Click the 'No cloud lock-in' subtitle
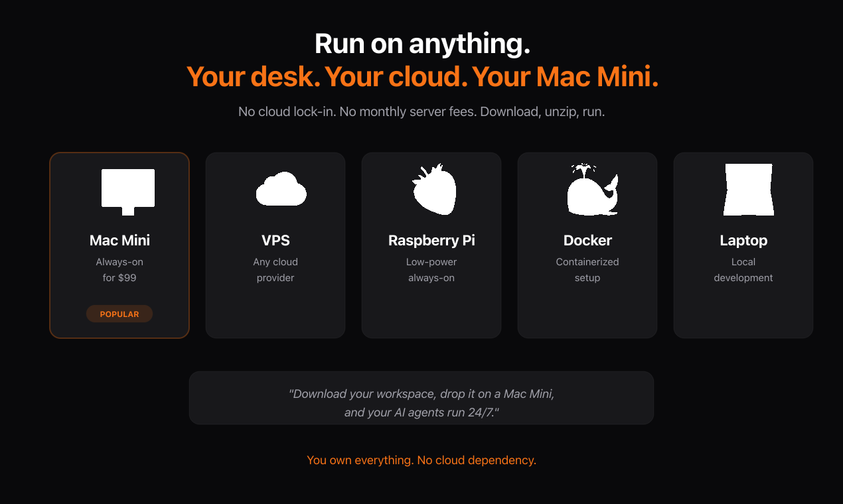The width and height of the screenshot is (843, 504). pyautogui.click(x=421, y=111)
